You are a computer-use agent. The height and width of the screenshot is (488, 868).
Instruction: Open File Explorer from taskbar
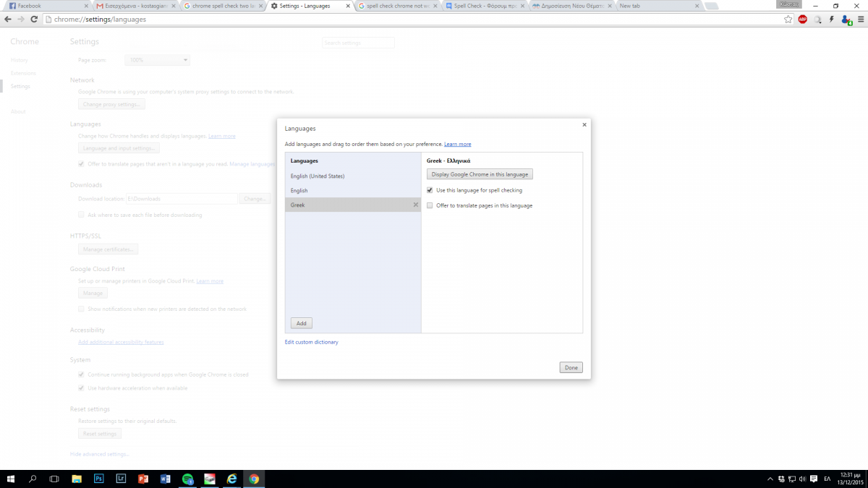point(77,479)
